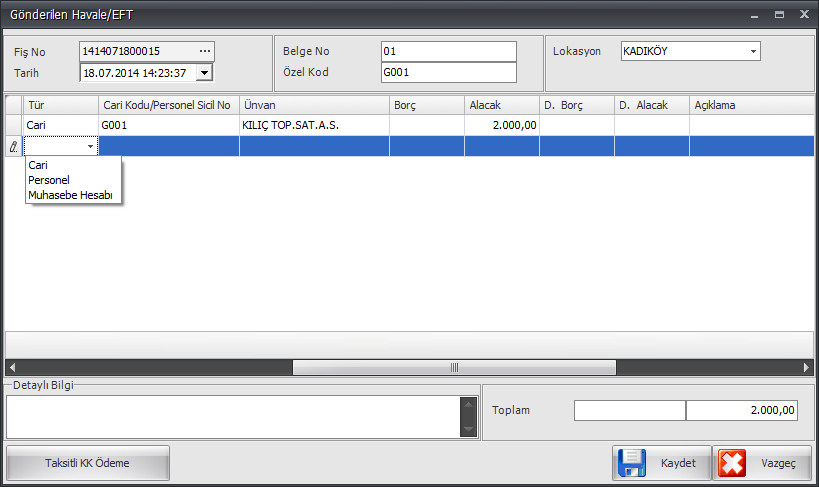
Task: Click the Detaylı Bilgi text area
Action: (x=233, y=417)
